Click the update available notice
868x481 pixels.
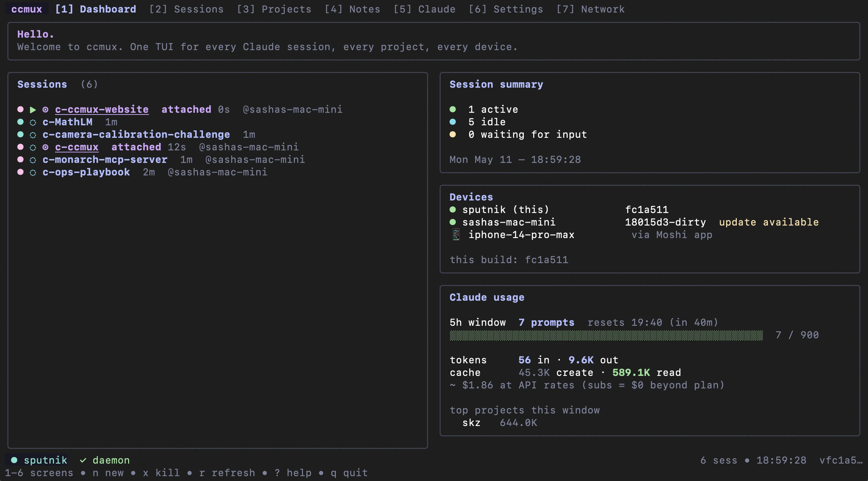coord(769,222)
